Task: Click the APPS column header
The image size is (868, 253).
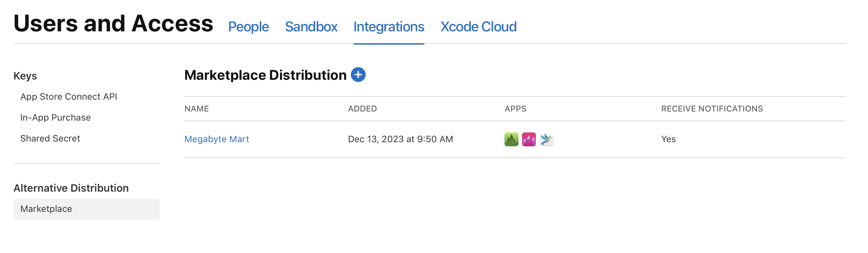Action: [x=515, y=109]
